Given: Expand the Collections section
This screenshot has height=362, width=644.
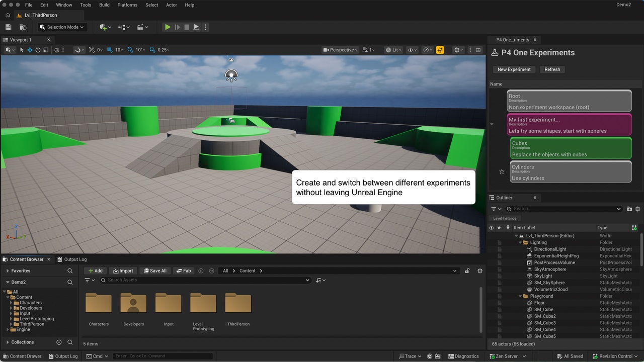Looking at the screenshot, I should [x=8, y=342].
